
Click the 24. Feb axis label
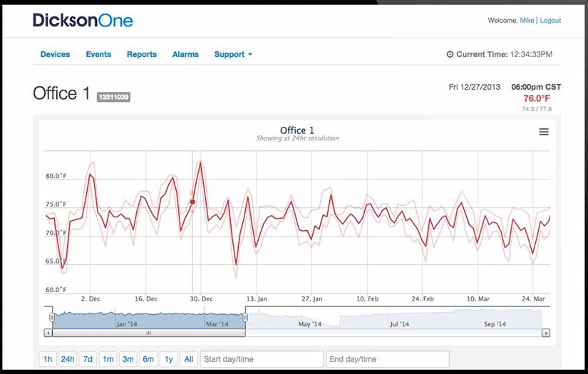click(x=423, y=299)
